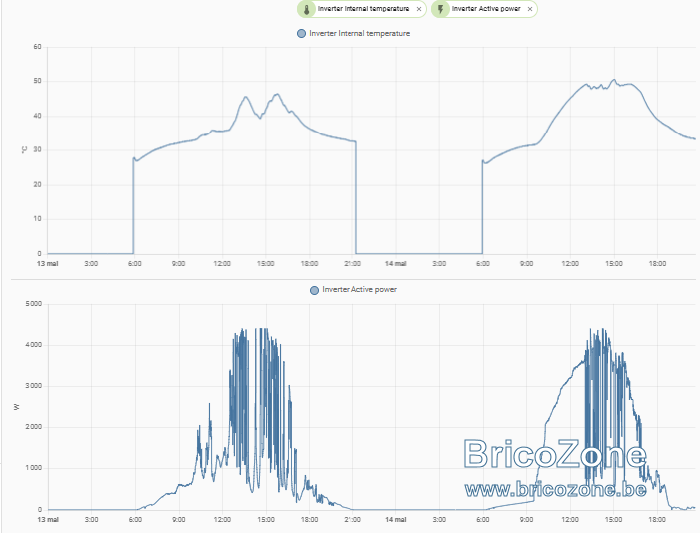Click the 21:00 tick on temperature chart axis
This screenshot has width=700, height=533.
click(352, 264)
